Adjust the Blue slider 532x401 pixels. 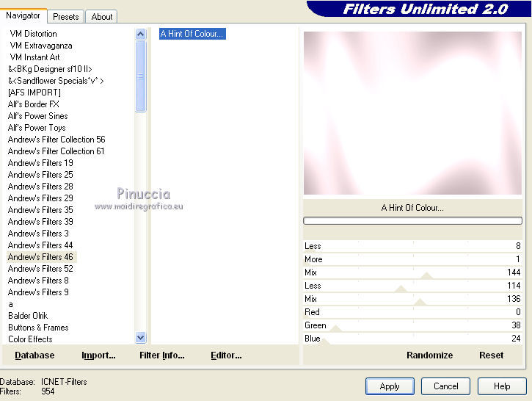point(412,339)
